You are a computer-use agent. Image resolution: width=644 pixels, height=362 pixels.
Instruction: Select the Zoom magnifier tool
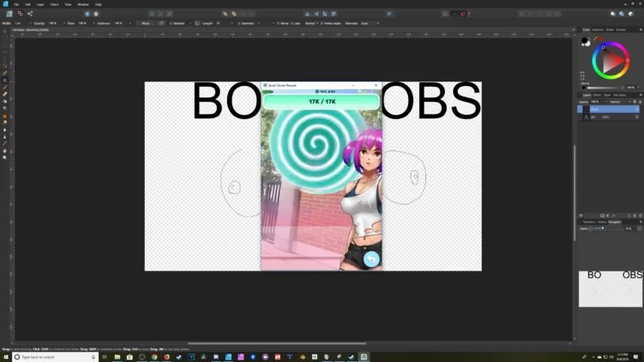pyautogui.click(x=5, y=157)
